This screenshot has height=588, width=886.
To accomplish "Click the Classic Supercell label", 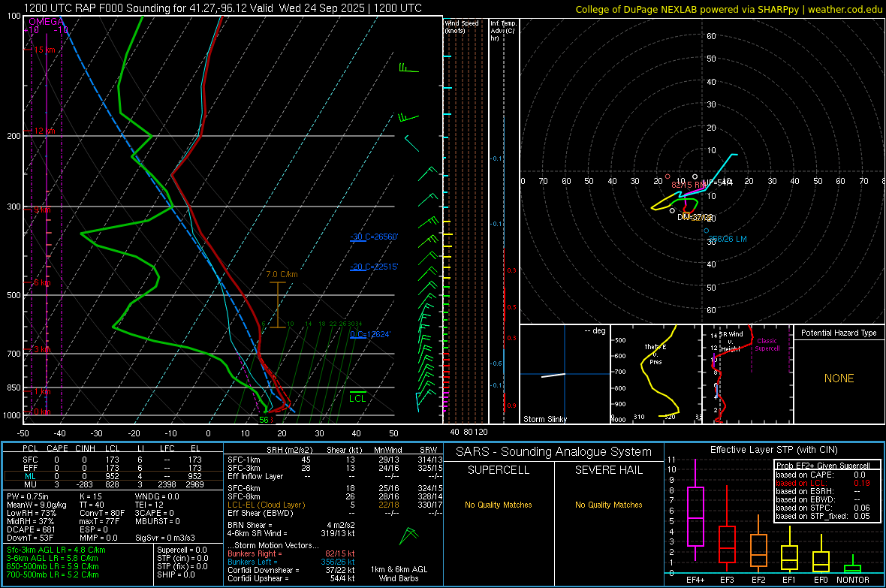I will click(767, 345).
